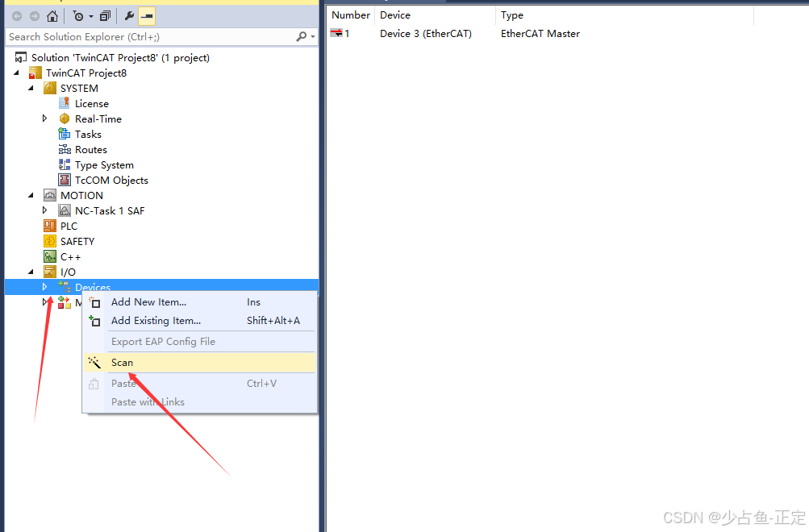
Task: Select the Tasks tree label
Action: (88, 135)
